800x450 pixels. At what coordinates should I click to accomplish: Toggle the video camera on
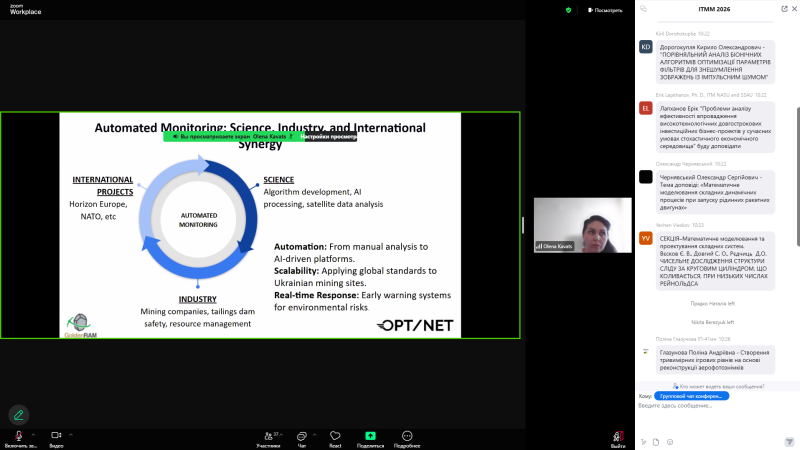pyautogui.click(x=56, y=436)
